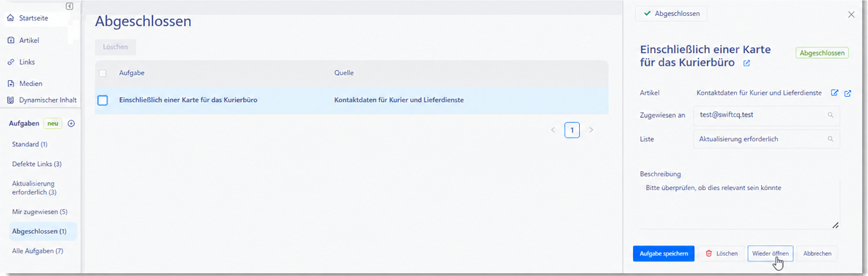The width and height of the screenshot is (868, 276).
Task: Click the Medien file icon
Action: [x=10, y=84]
